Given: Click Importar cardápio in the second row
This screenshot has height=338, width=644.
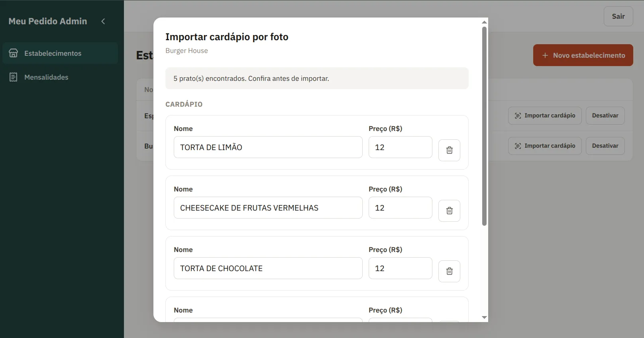Looking at the screenshot, I should [545, 146].
